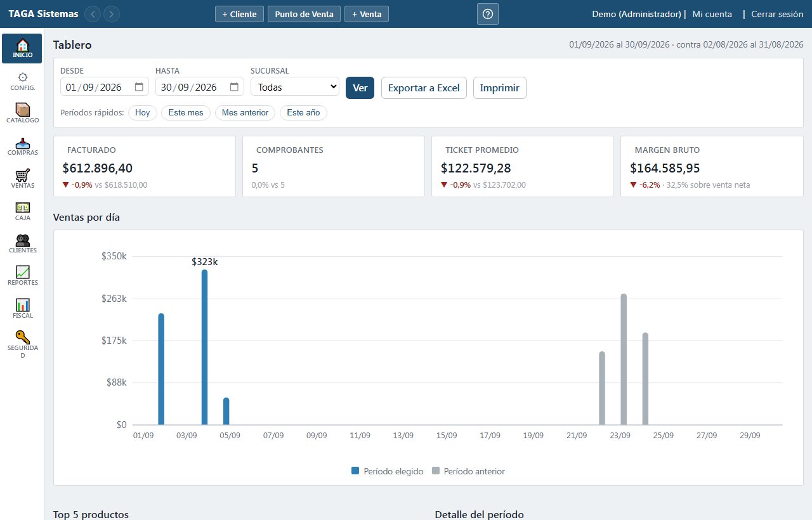Toggle Período elegido blue legend swatch

pyautogui.click(x=355, y=471)
